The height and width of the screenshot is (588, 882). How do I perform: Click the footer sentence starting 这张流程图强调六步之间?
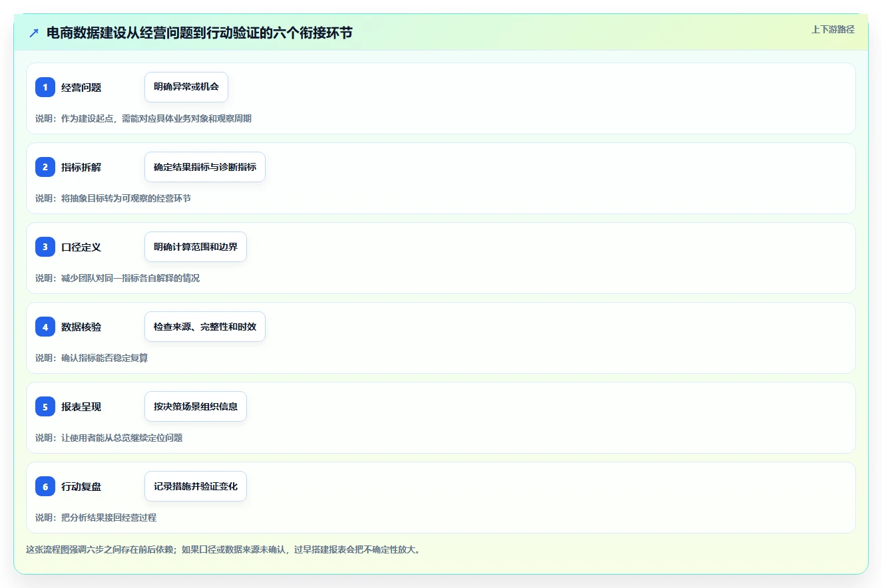tap(223, 549)
